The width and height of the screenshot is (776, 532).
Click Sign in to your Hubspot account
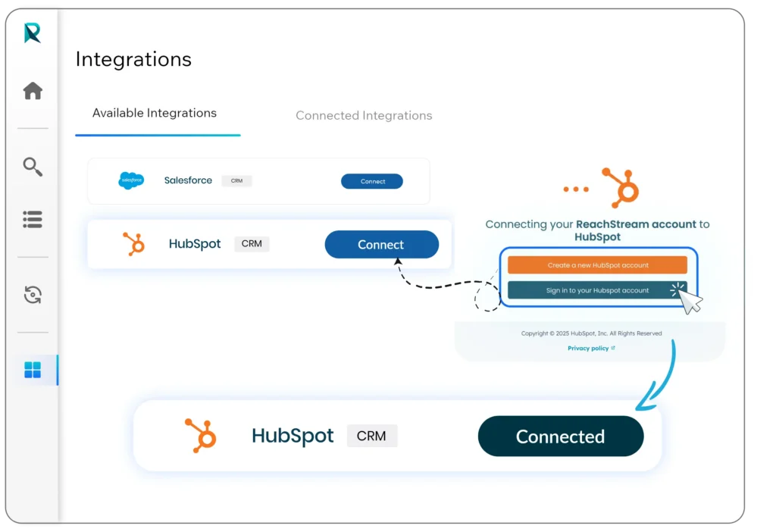597,290
